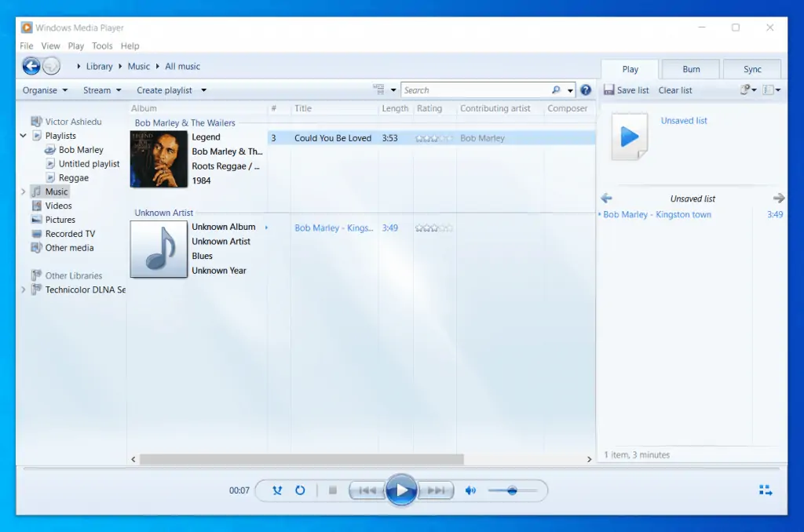Rate Could You Be Loved with stars
This screenshot has width=804, height=532.
tap(433, 137)
